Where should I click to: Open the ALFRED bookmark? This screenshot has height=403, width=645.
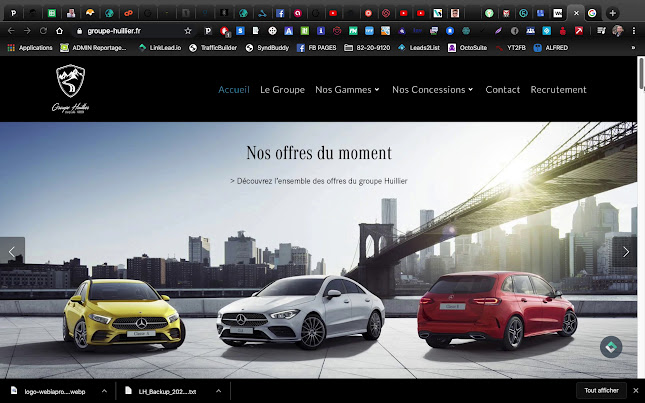(551, 48)
